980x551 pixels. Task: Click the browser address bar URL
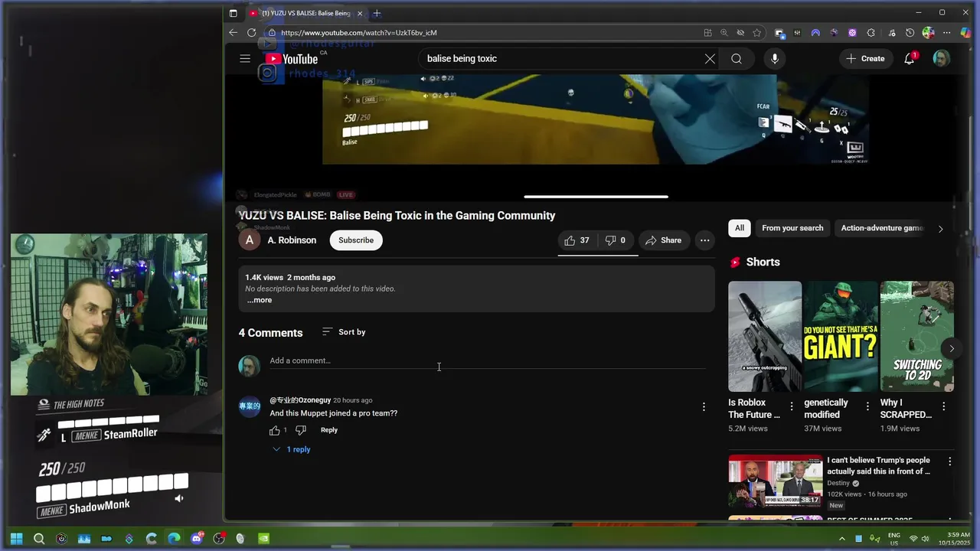tap(358, 33)
